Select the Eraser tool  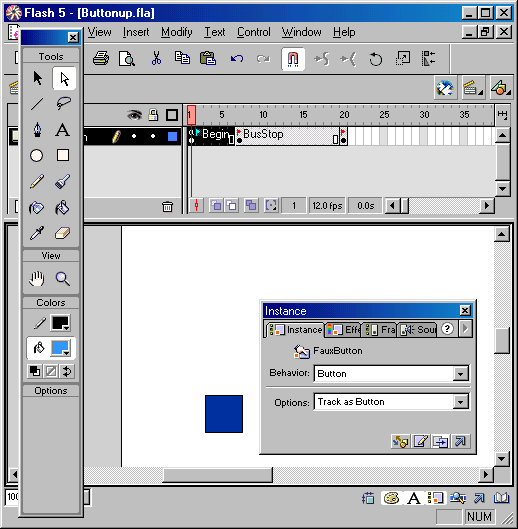click(63, 233)
